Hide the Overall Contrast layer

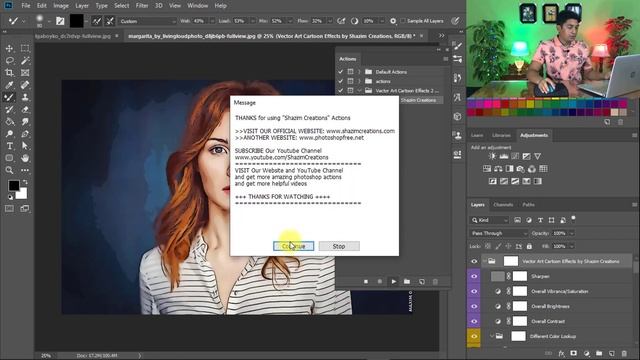point(474,321)
